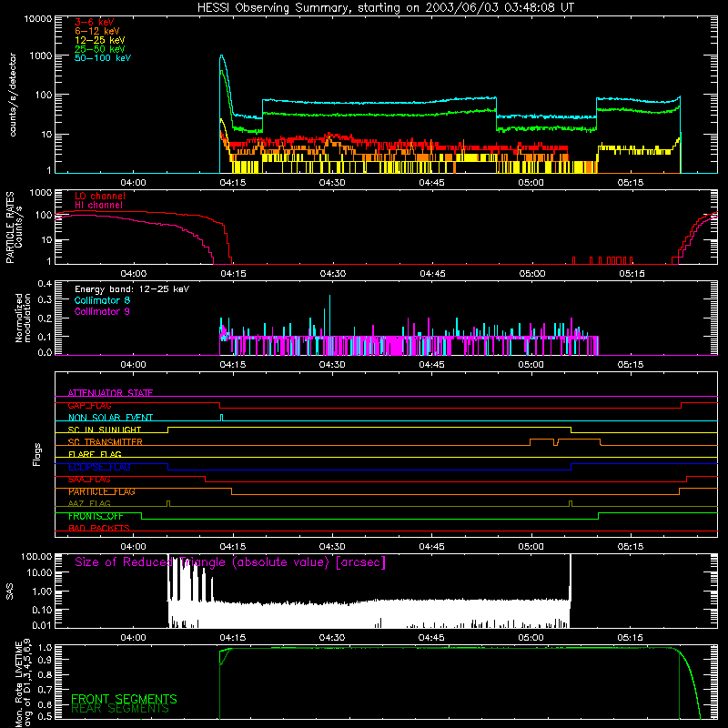This screenshot has width=728, height=728.
Task: Click the 10000 tick of counts panel
Action: [38, 19]
